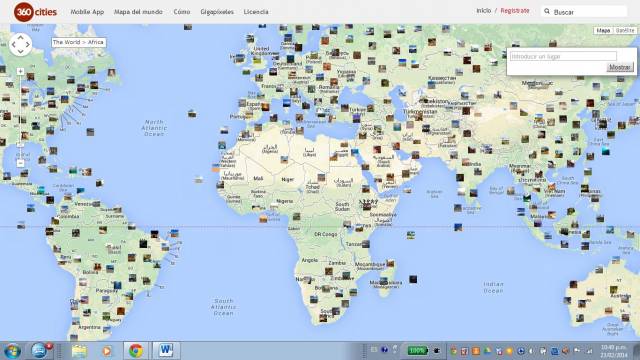Screen dimensions: 640x360
Task: Open panorama thumbnail on Tanzania coast
Action: tap(365, 244)
